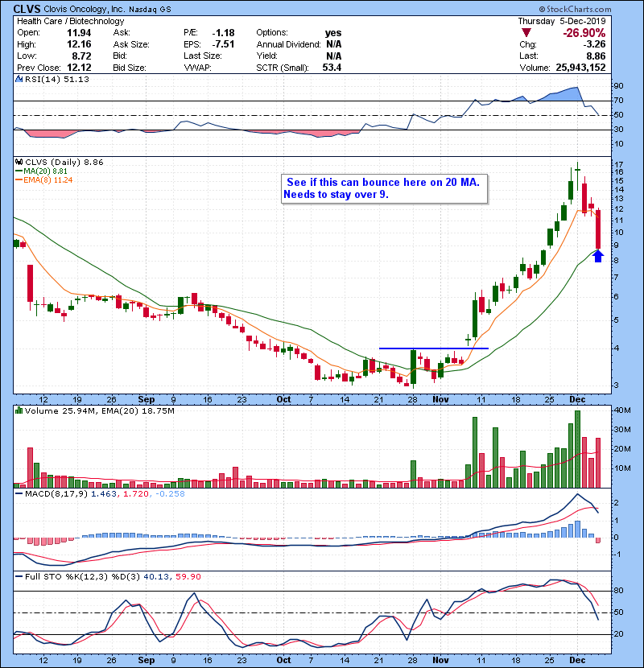The height and width of the screenshot is (668, 644).
Task: Click the volume bars icon beside Volume label
Action: click(x=19, y=410)
